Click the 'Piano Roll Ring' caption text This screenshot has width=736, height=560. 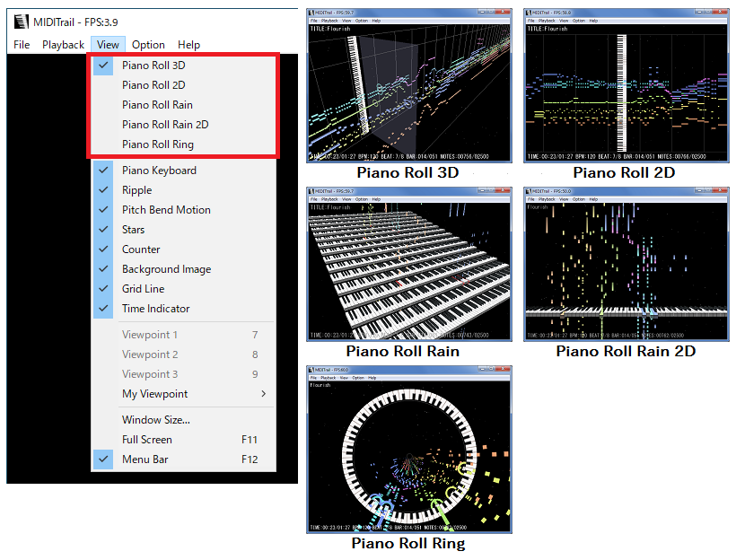point(408,543)
